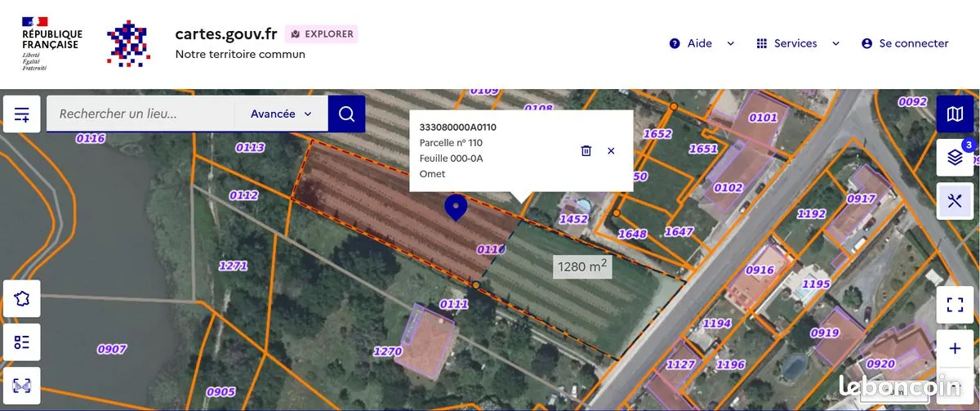
Task: Click the blue location marker on parcel
Action: click(455, 208)
